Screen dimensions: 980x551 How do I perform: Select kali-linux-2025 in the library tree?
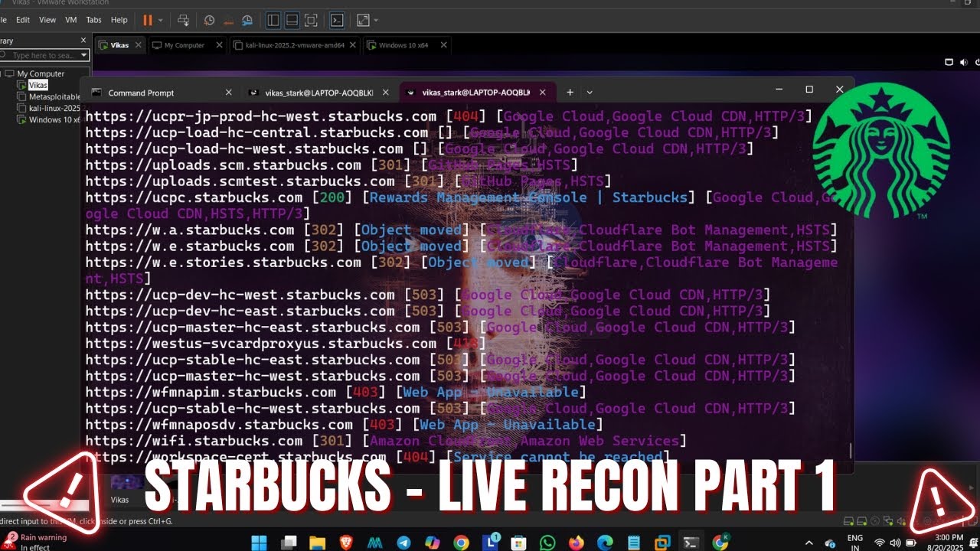[x=54, y=109]
